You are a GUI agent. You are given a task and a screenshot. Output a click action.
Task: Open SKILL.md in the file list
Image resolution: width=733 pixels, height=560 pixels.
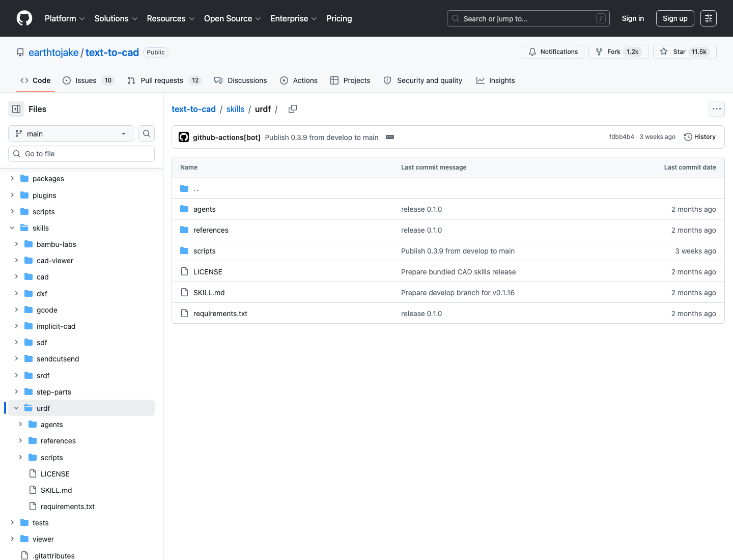pyautogui.click(x=209, y=293)
